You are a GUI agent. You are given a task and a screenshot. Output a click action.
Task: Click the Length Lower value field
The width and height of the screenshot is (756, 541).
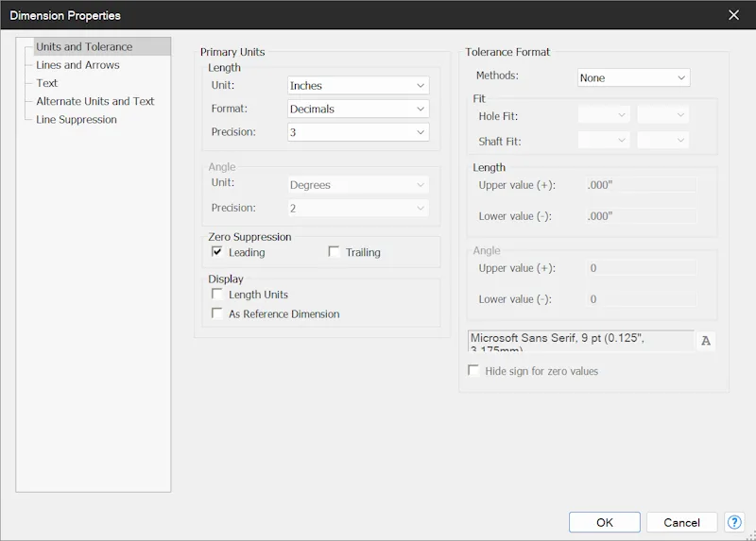pyautogui.click(x=641, y=216)
